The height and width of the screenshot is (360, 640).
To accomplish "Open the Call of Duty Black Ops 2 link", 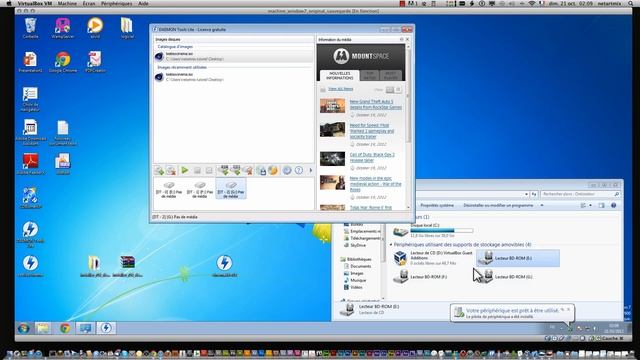I will (x=372, y=157).
